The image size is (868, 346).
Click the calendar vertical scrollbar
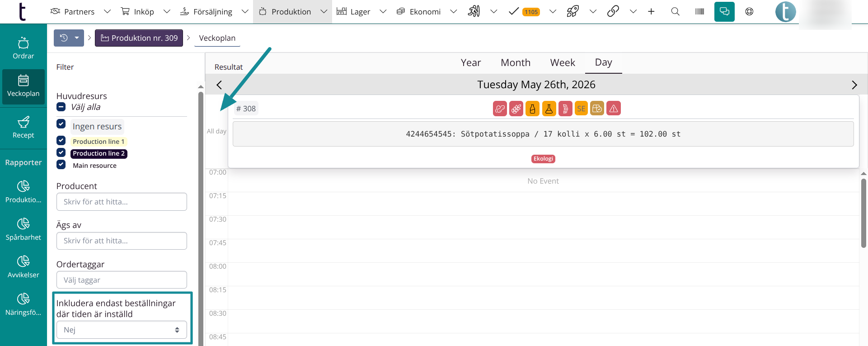(x=863, y=213)
